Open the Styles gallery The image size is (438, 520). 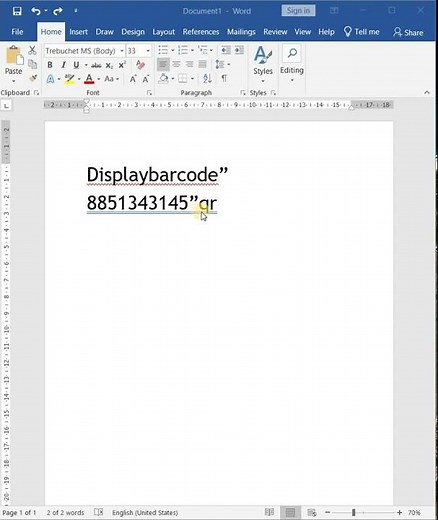[x=263, y=64]
